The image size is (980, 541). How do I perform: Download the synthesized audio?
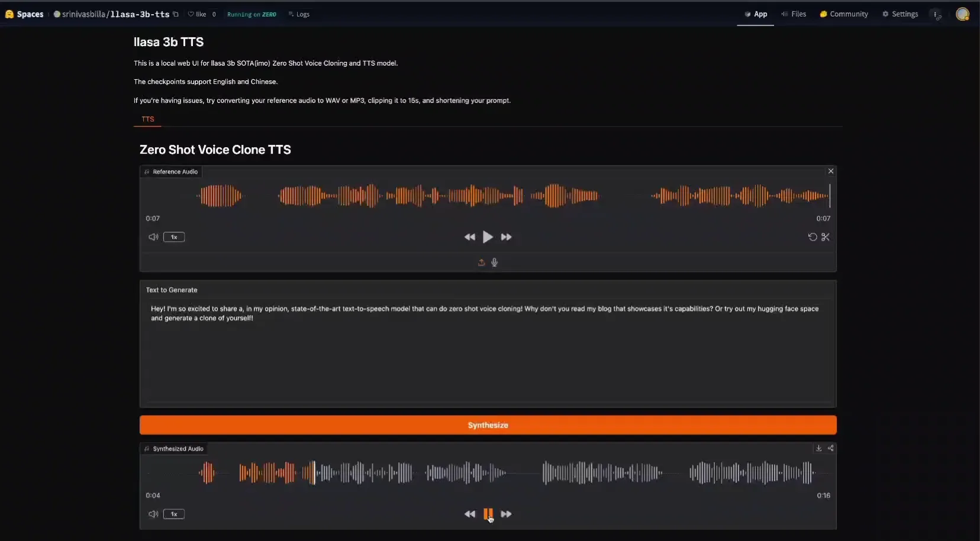818,448
